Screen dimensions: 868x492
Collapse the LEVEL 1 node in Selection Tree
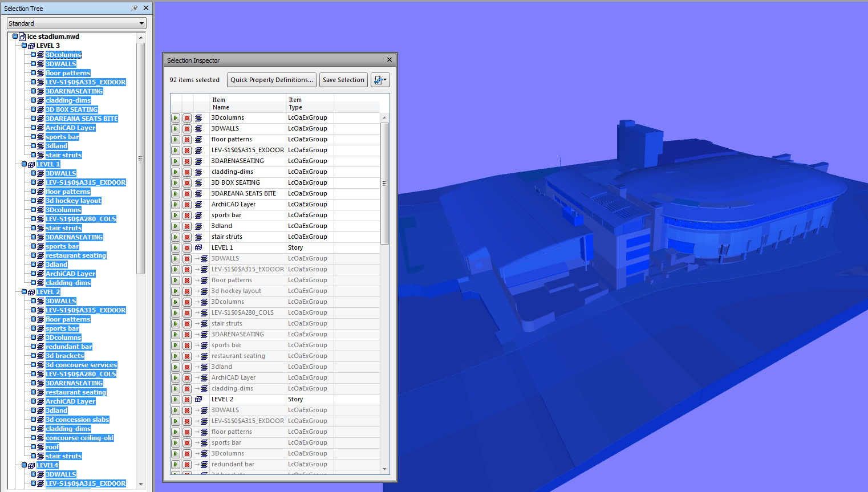[24, 164]
